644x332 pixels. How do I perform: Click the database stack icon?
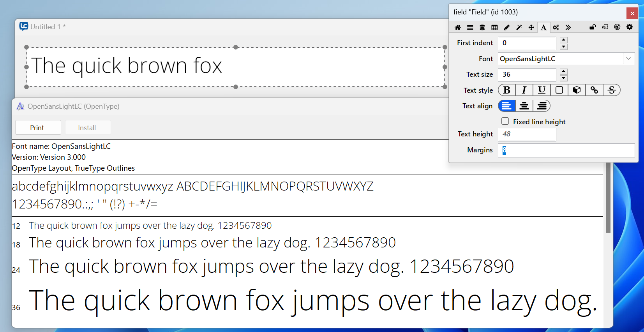482,27
